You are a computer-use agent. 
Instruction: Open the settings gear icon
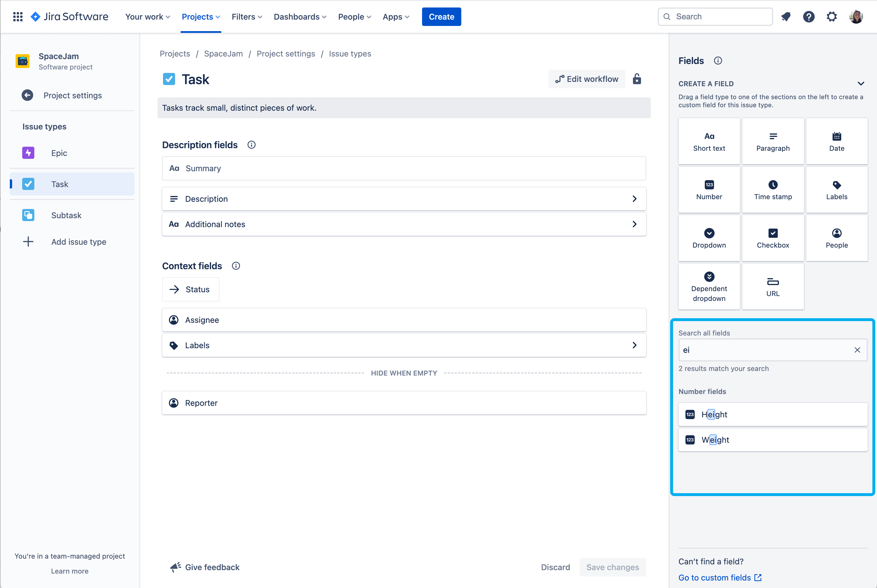(832, 16)
